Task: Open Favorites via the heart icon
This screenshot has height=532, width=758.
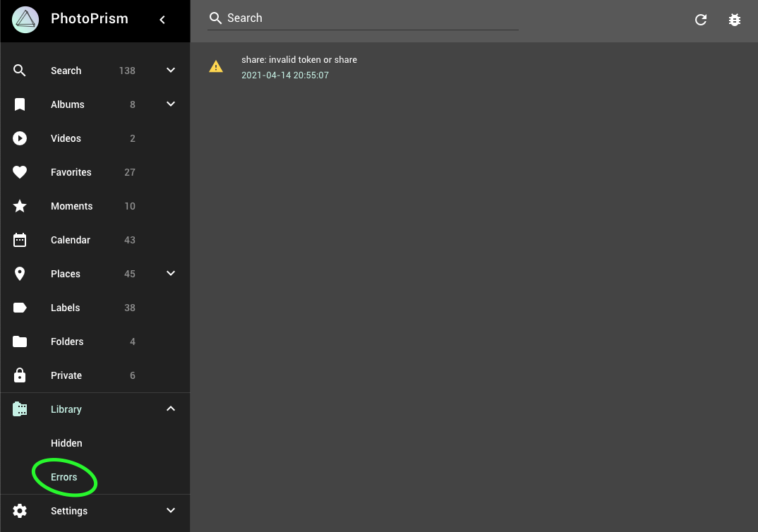Action: [19, 172]
